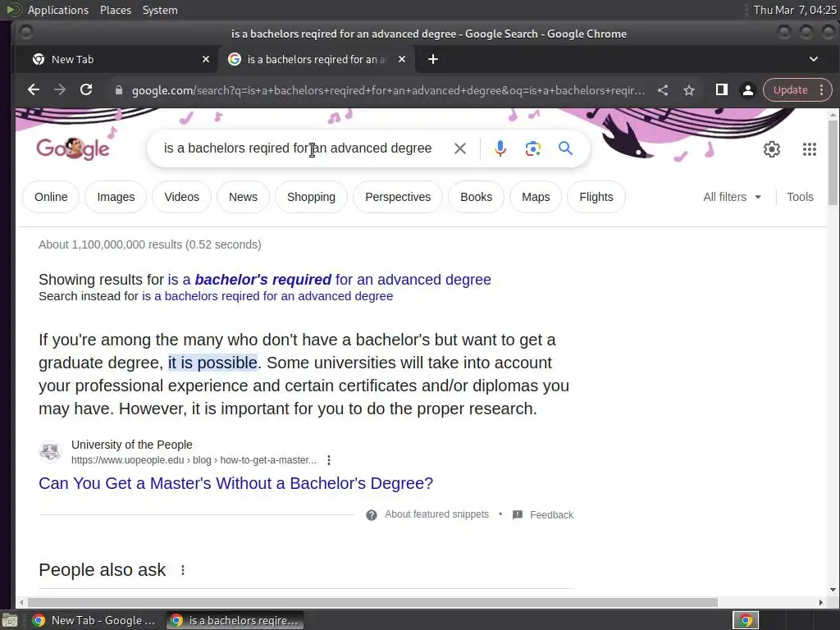Click Chrome icon in bottom panel tray

746,620
